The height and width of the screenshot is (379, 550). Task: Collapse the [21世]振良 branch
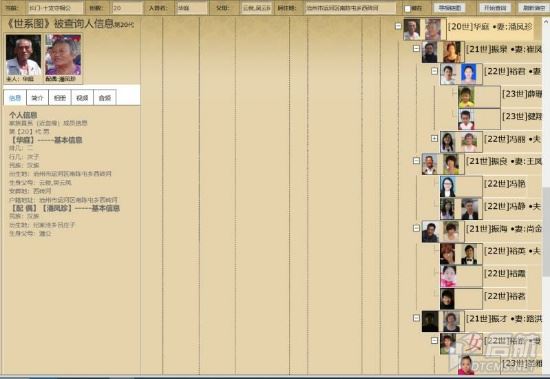[416, 161]
